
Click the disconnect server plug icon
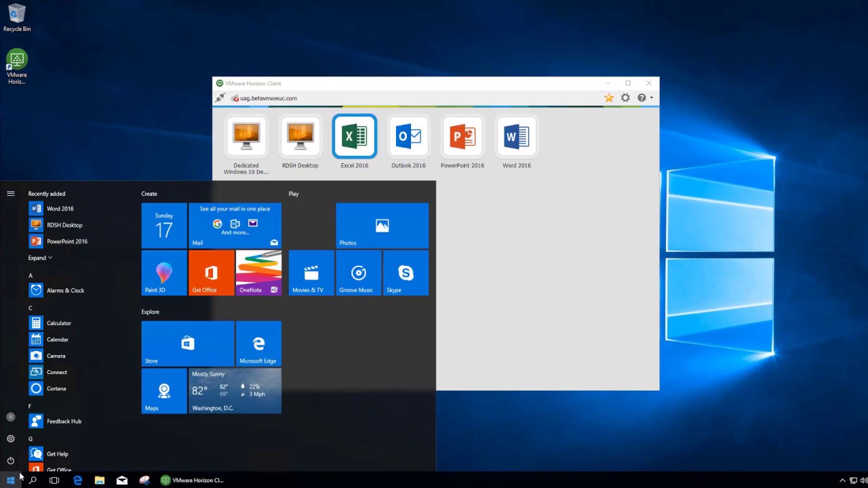point(220,98)
